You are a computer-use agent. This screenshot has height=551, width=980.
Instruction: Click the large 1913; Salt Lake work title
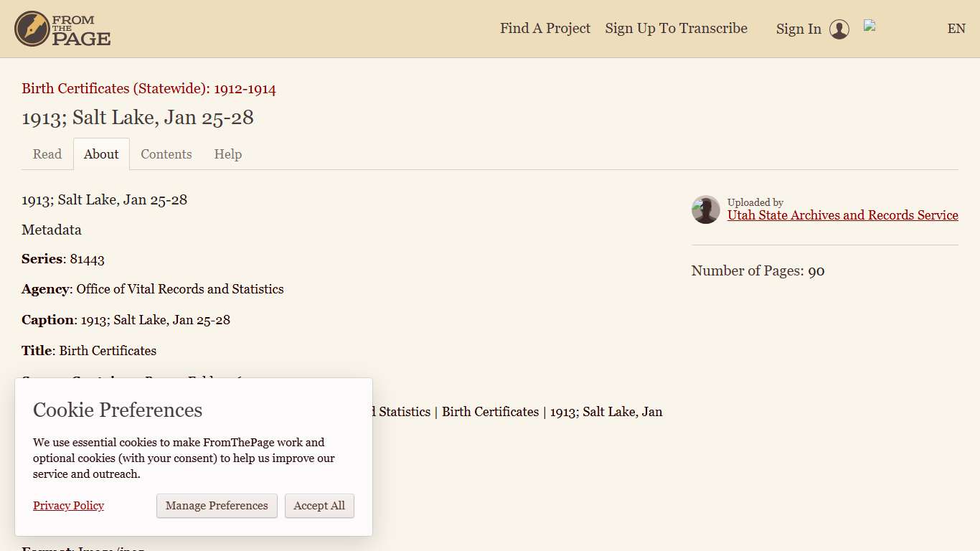138,118
